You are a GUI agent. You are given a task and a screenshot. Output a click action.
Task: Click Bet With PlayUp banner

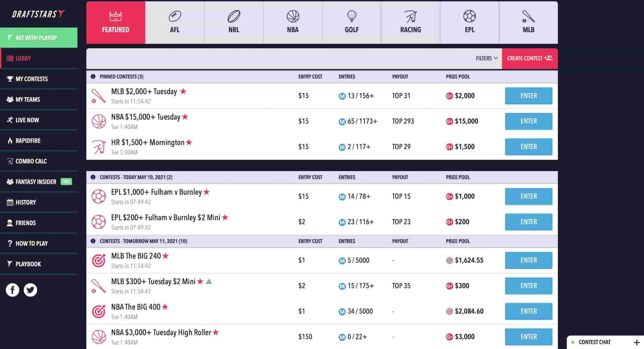click(x=39, y=38)
